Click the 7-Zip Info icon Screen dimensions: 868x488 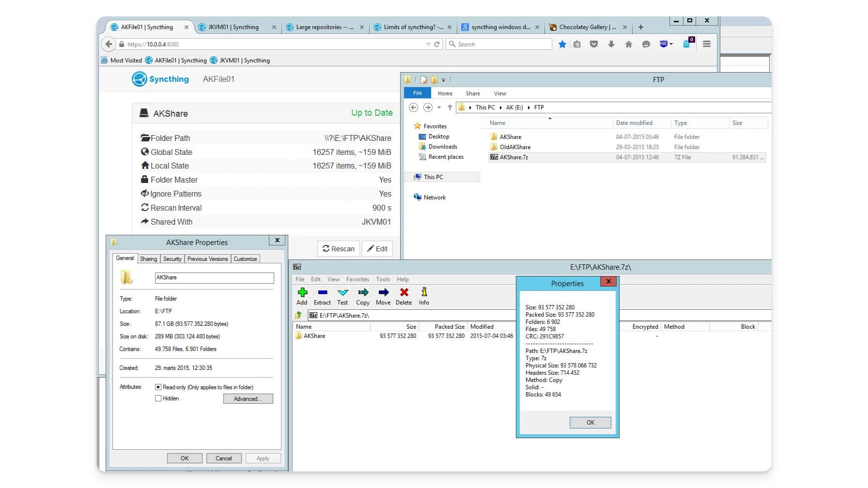(424, 292)
